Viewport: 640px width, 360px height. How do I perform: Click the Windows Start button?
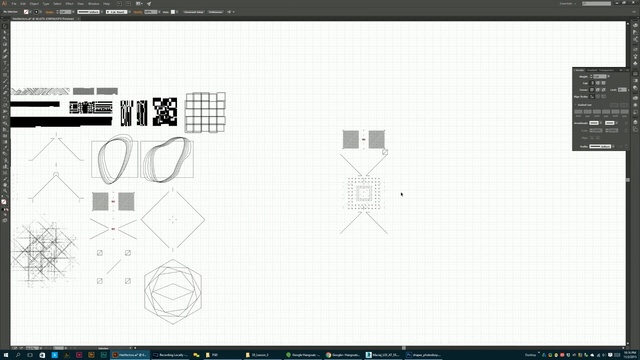coord(6,355)
